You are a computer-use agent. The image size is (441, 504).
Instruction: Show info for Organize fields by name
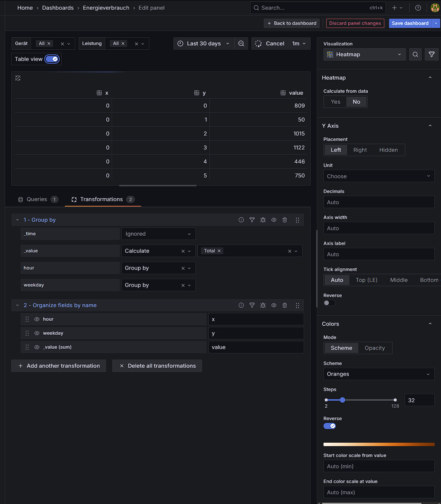tap(241, 305)
